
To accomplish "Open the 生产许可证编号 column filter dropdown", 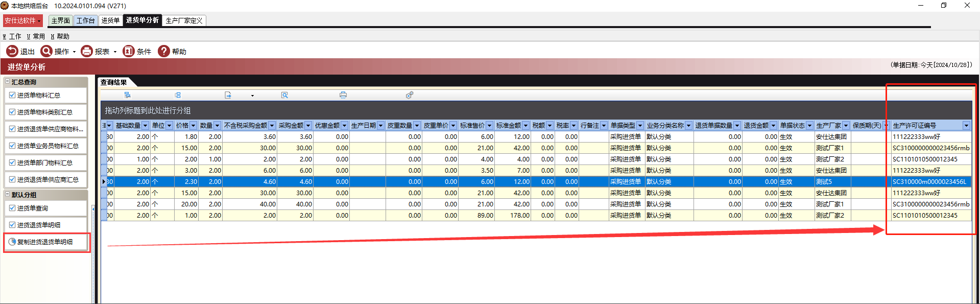I will pos(966,126).
